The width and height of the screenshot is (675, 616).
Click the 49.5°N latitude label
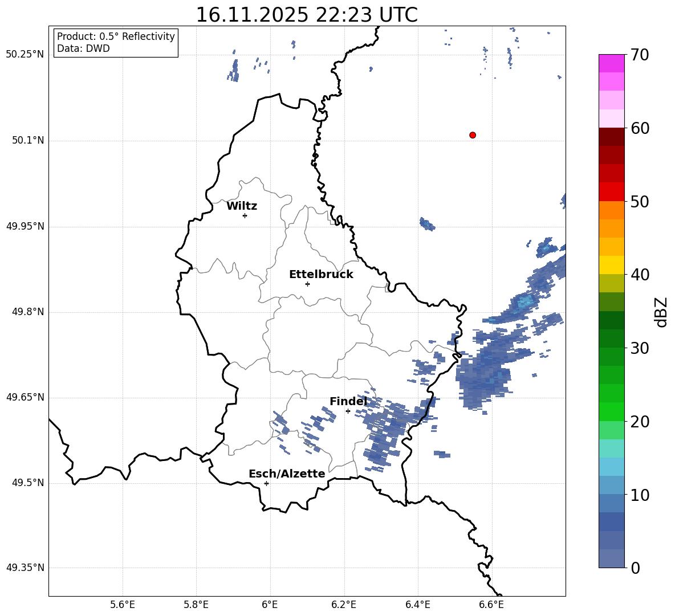tap(28, 483)
